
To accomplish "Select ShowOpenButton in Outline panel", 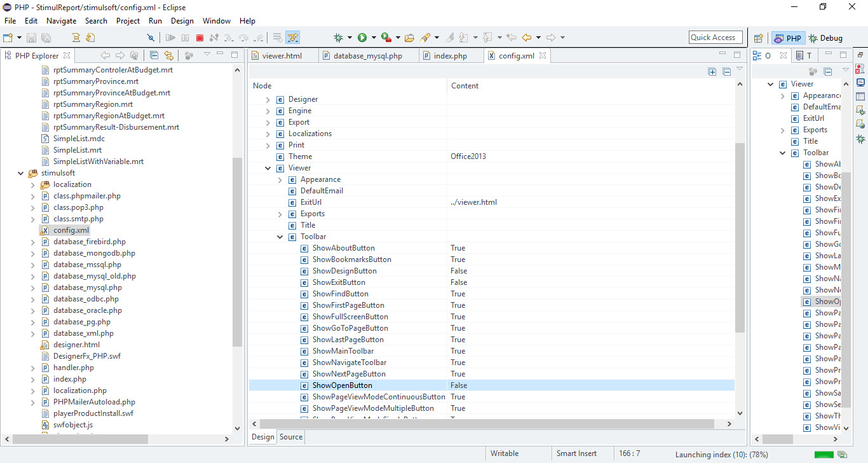I will click(x=822, y=301).
